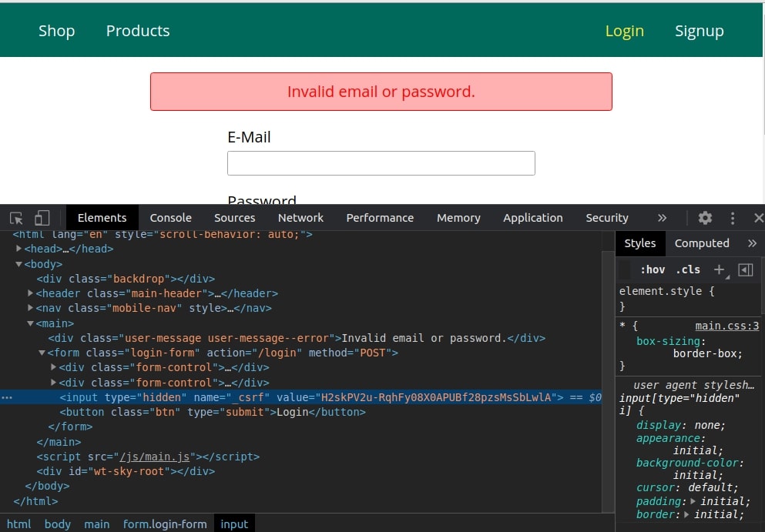
Task: Expand the border shorthand property
Action: click(686, 514)
